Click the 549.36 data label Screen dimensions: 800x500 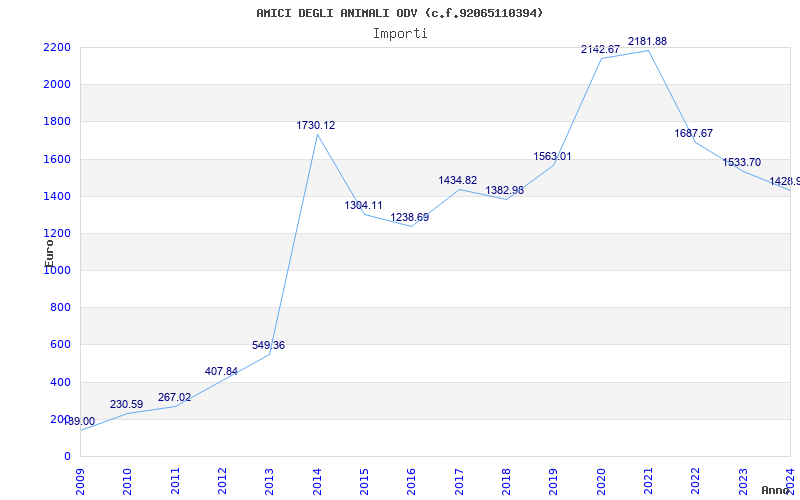pyautogui.click(x=268, y=345)
